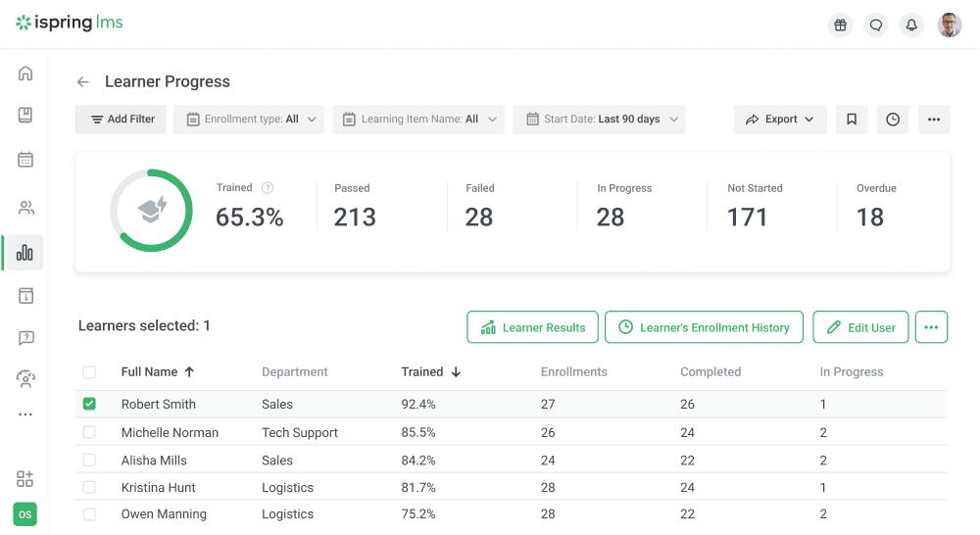
Task: Open the Export dropdown menu
Action: [x=779, y=120]
